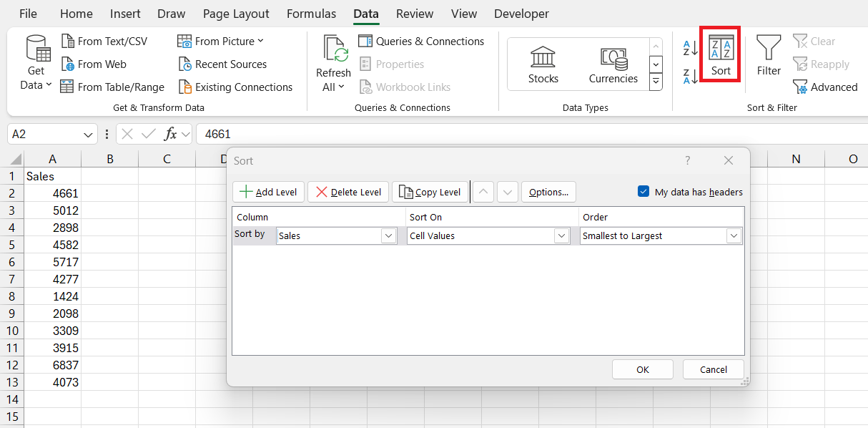The height and width of the screenshot is (428, 868).
Task: Open the Get Data menu
Action: pos(36,63)
